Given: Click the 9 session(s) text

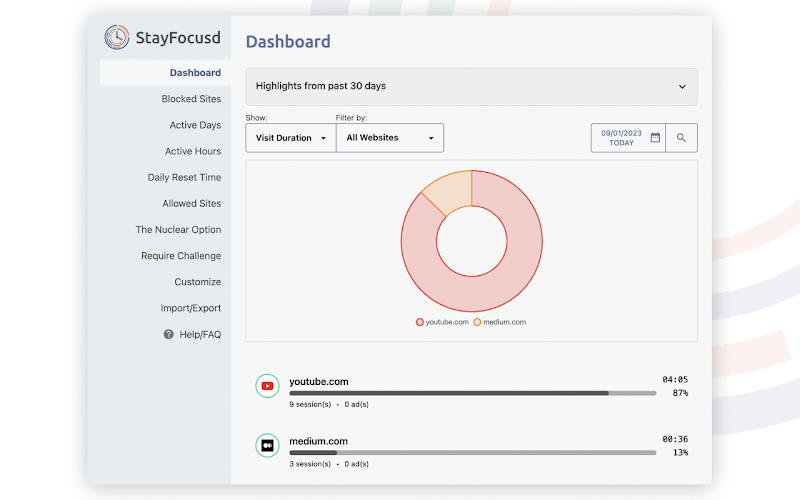Looking at the screenshot, I should [310, 405].
